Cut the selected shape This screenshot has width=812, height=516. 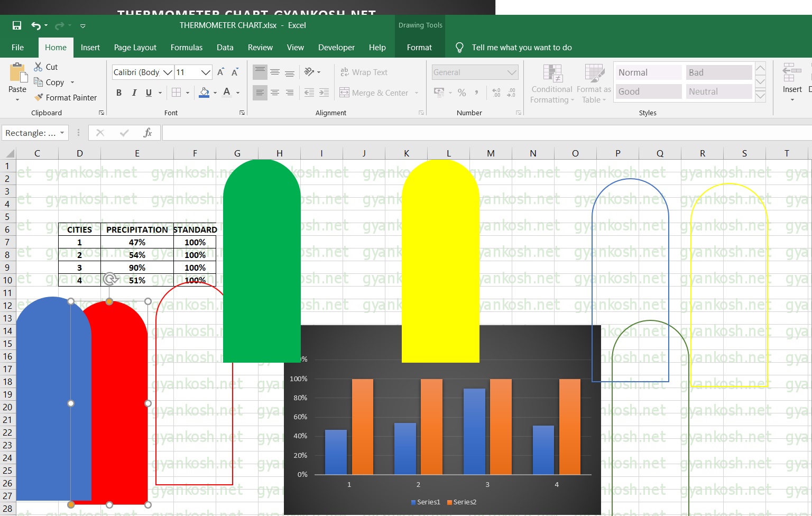[46, 67]
